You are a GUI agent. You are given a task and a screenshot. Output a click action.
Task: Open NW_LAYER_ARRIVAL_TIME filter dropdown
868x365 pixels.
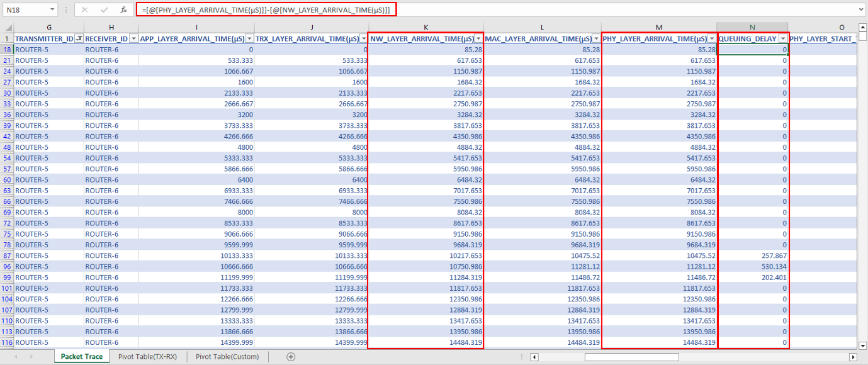point(478,39)
